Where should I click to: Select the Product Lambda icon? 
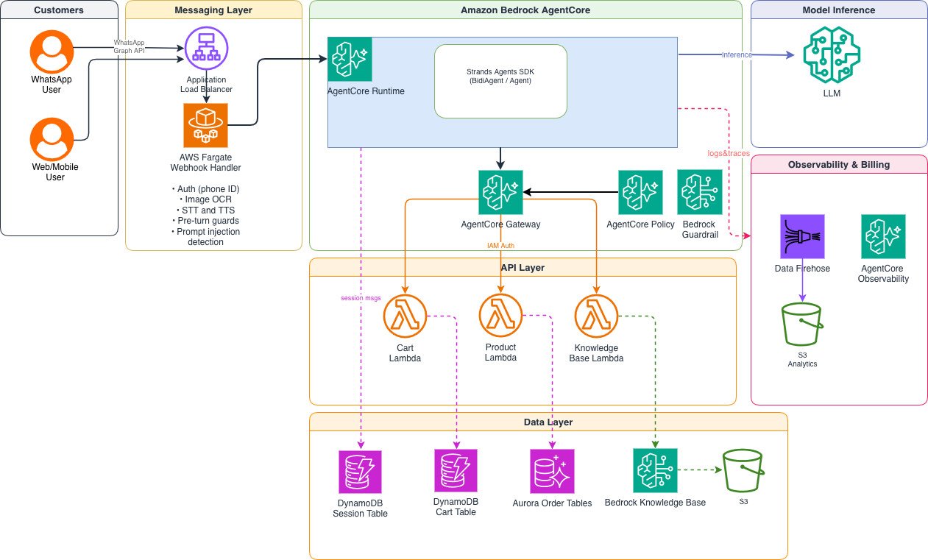500,316
